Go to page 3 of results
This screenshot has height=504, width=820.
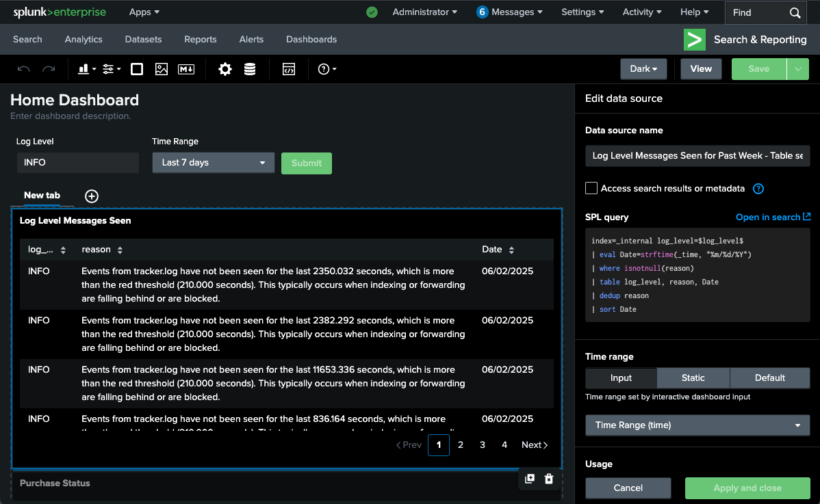(482, 445)
